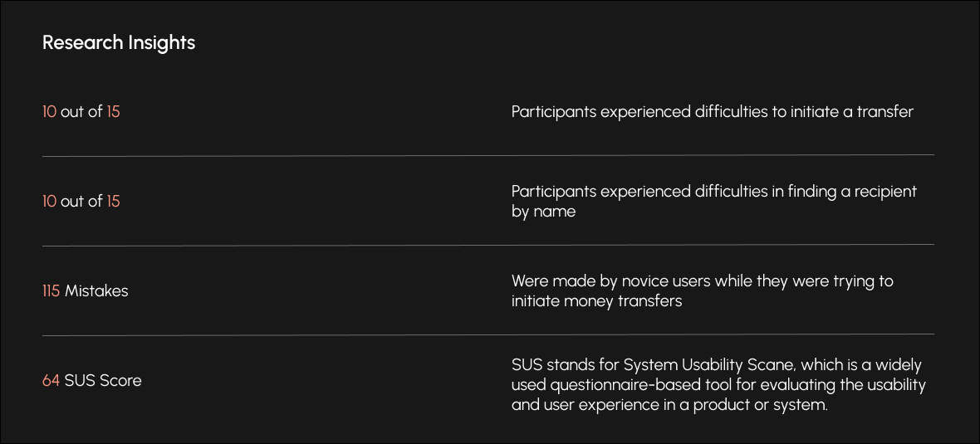Viewport: 980px width, 444px height.
Task: Click "initiate money transfers" in the third description
Action: coord(596,301)
